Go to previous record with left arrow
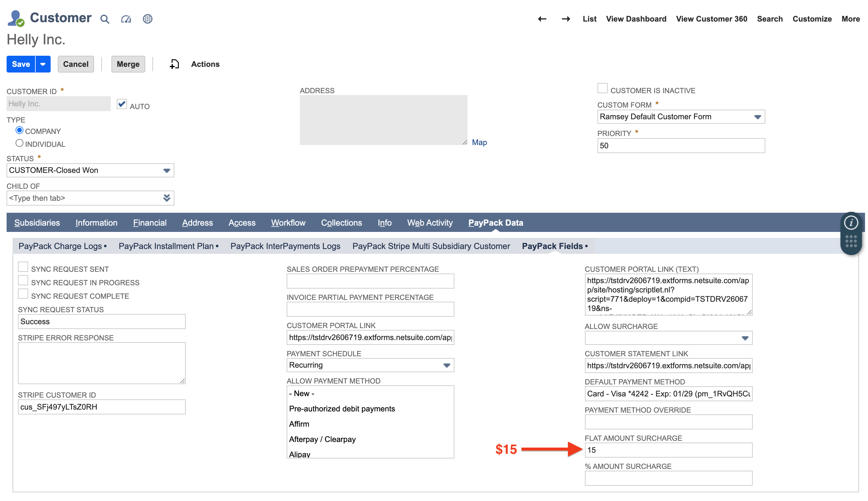Screen dimensions: 868x501 [x=542, y=19]
